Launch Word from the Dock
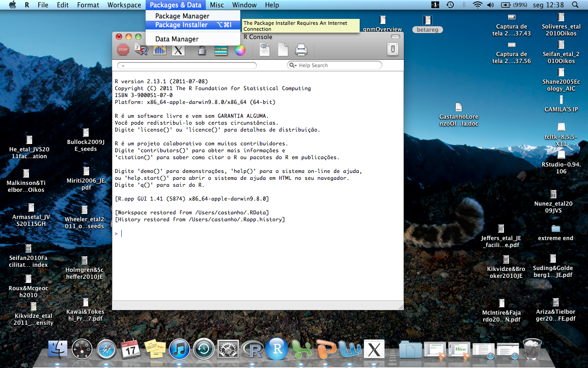The width and height of the screenshot is (588, 368). coord(350,349)
